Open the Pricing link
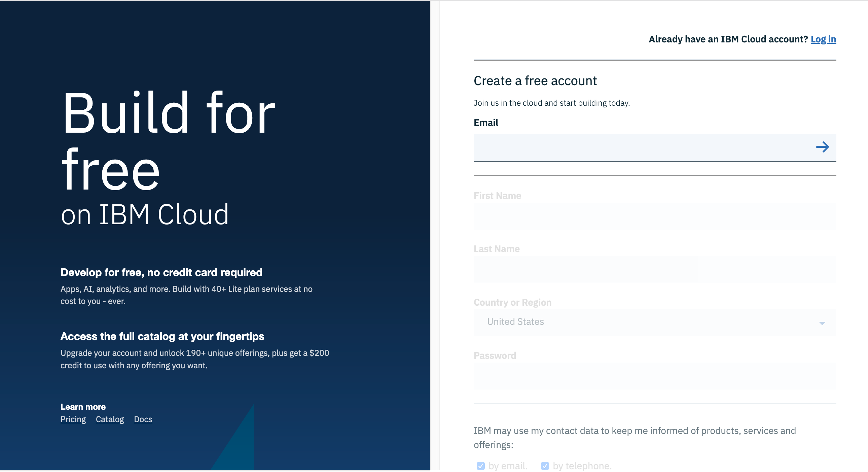The image size is (868, 472). [73, 419]
